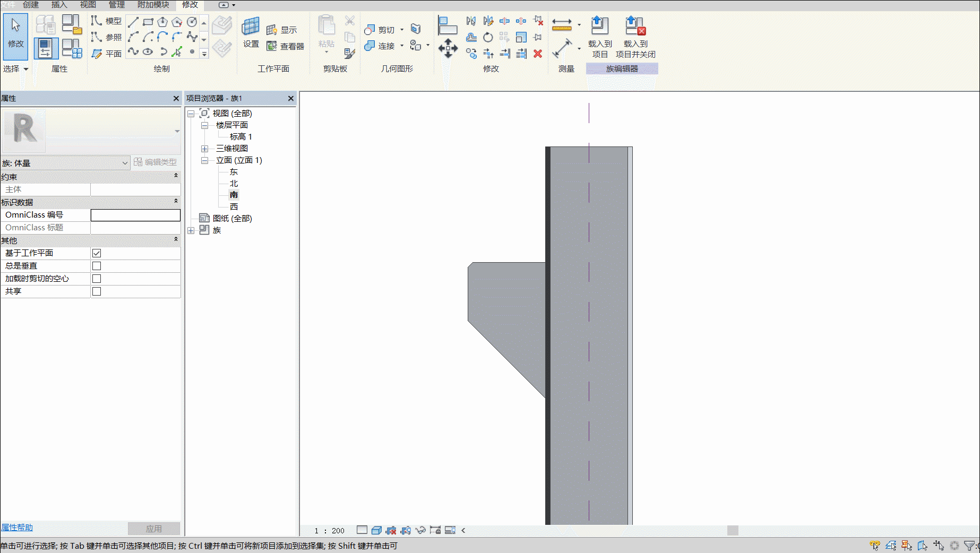
Task: Open the 附加模块 ribbon tab
Action: tap(153, 5)
